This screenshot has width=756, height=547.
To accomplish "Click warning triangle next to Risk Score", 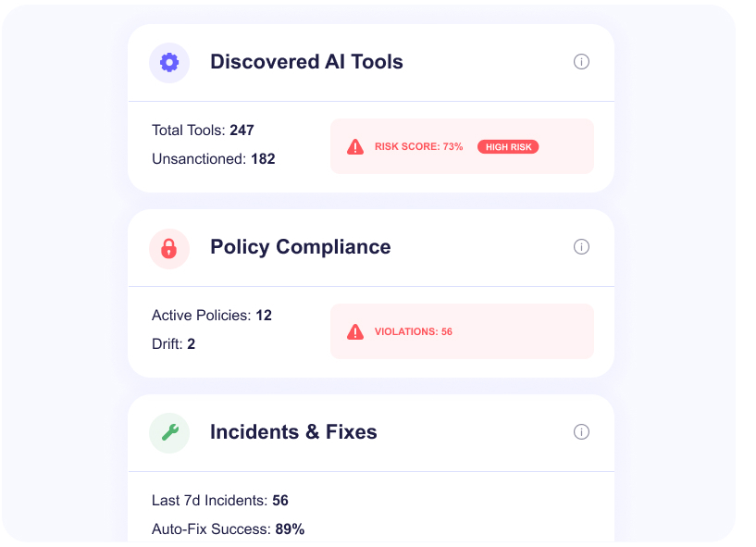I will [355, 146].
